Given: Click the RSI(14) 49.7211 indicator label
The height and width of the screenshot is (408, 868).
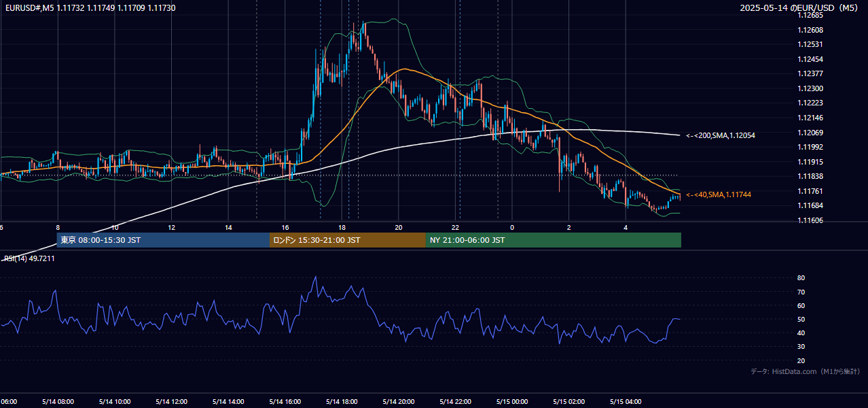Looking at the screenshot, I should point(29,258).
